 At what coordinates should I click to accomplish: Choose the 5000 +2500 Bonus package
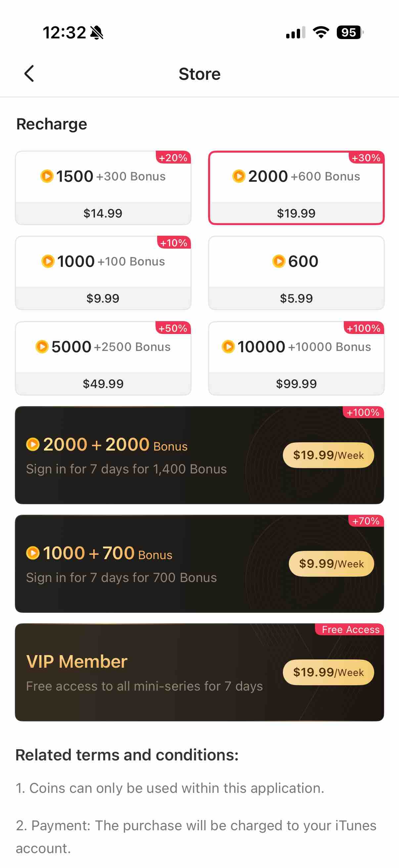coord(103,358)
